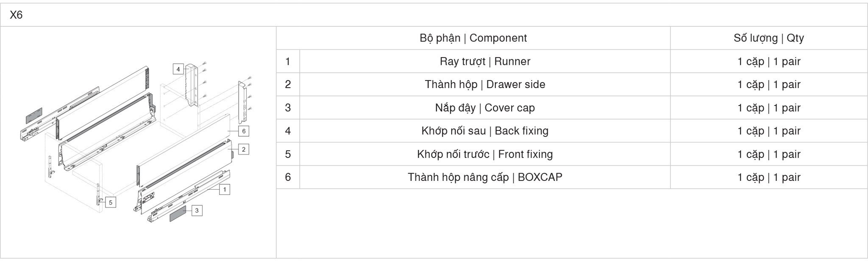Click callout label 4 in the diagram

click(x=178, y=69)
